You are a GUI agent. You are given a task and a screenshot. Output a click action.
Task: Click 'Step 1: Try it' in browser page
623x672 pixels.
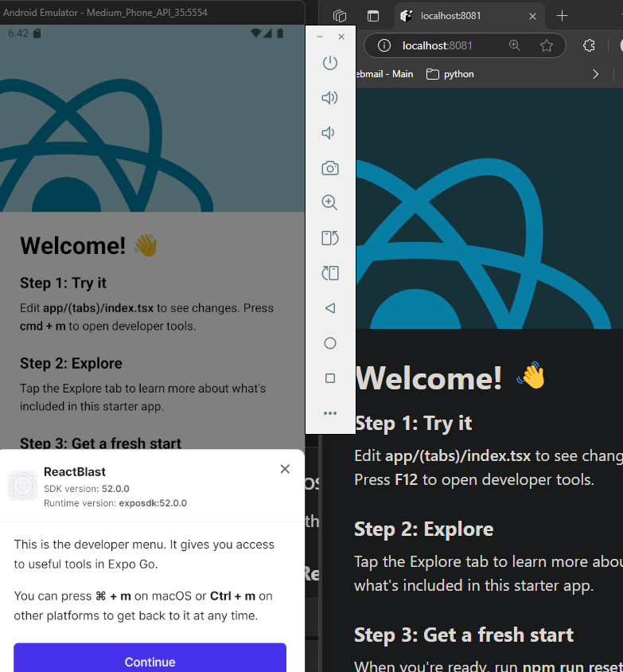pyautogui.click(x=413, y=424)
